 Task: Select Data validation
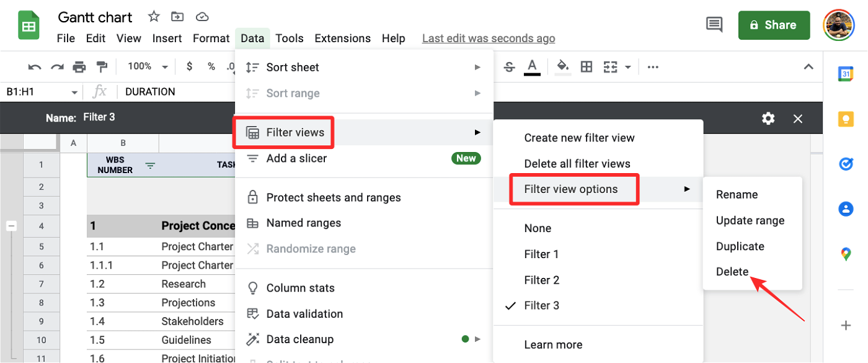(364, 314)
